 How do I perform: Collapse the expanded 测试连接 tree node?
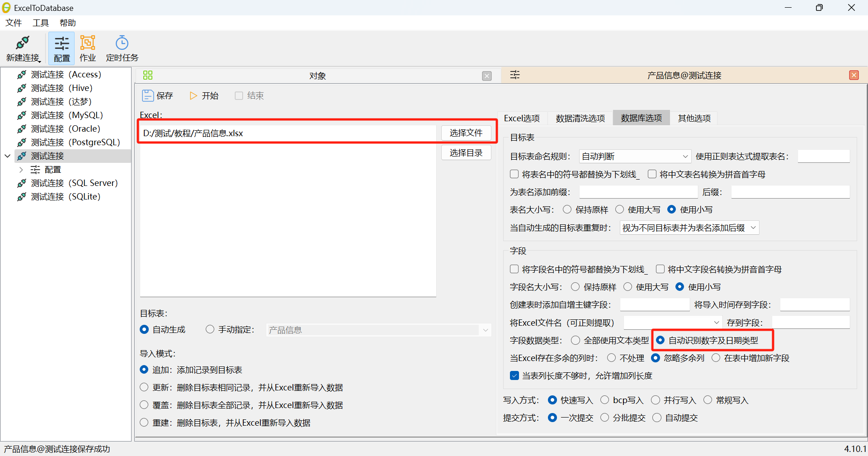tap(7, 156)
